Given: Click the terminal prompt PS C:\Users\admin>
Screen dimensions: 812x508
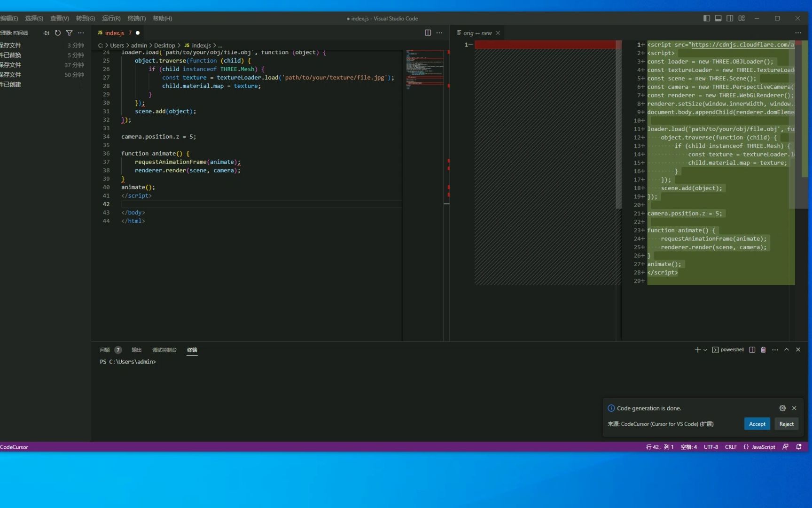Looking at the screenshot, I should point(128,362).
